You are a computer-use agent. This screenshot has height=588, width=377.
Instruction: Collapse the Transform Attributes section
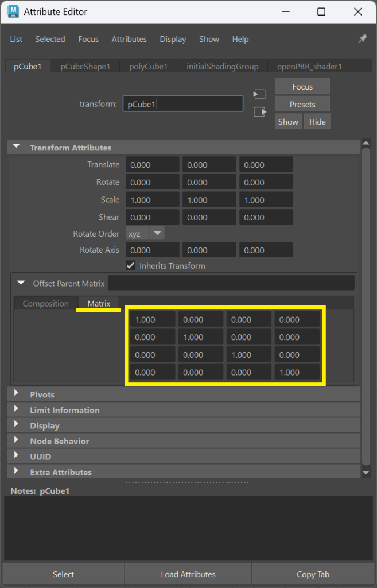pyautogui.click(x=16, y=148)
